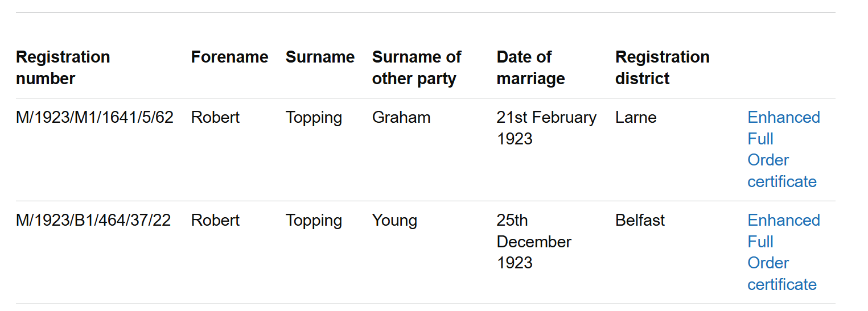Click the 21st February 1923 marriage date
The image size is (868, 311).
[x=546, y=128]
